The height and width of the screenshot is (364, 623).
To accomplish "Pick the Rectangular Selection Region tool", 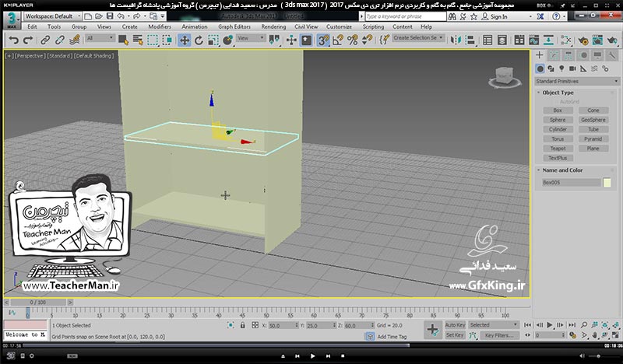I will point(153,40).
